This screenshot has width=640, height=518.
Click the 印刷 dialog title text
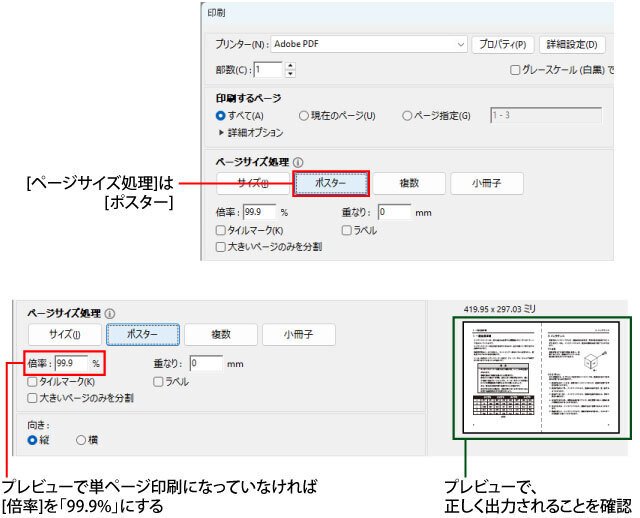point(216,13)
